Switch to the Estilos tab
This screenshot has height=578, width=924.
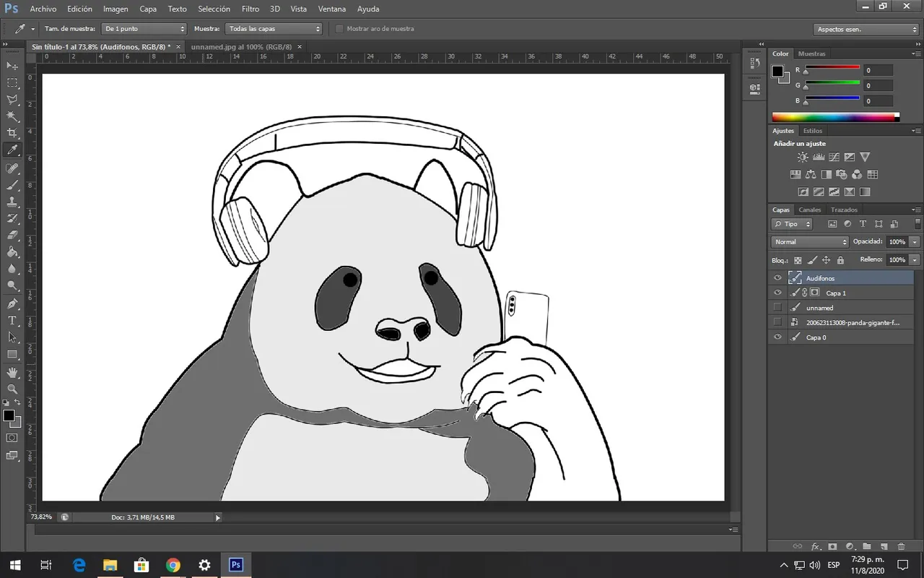pyautogui.click(x=813, y=131)
